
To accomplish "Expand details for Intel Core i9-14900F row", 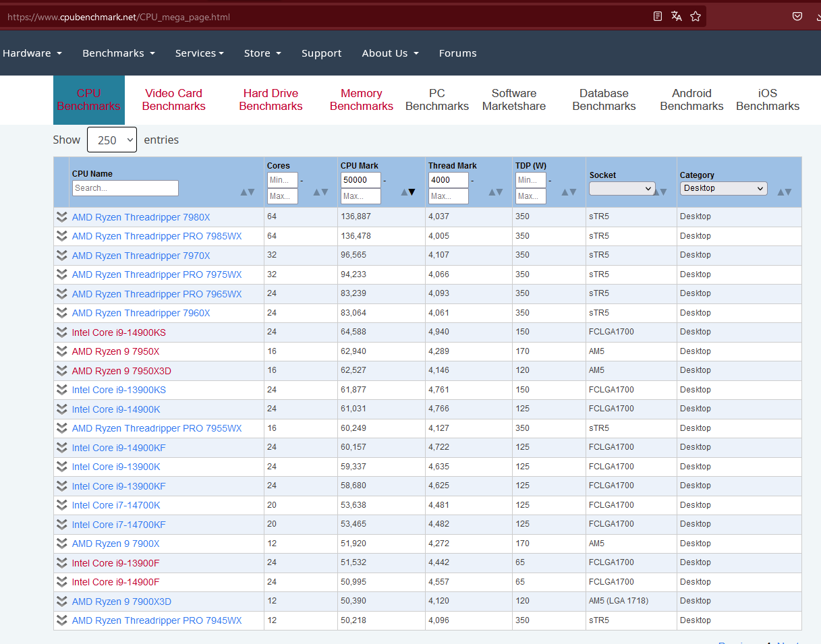I will 62,582.
